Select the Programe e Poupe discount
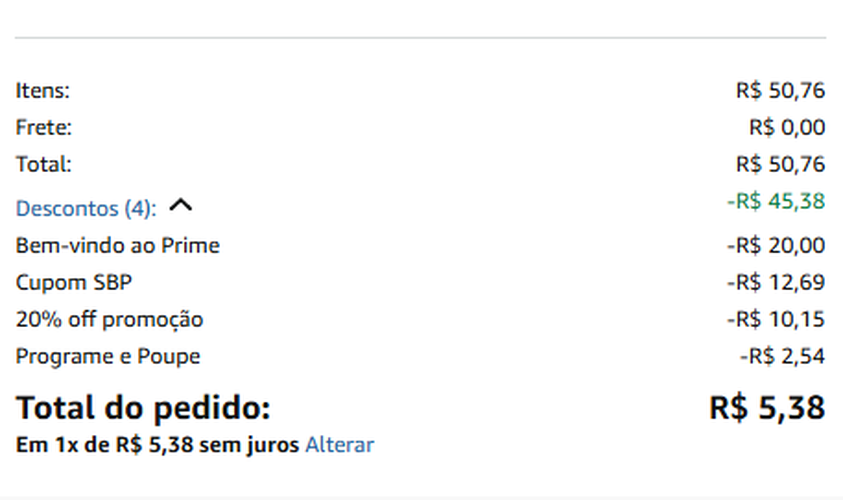 click(x=108, y=357)
